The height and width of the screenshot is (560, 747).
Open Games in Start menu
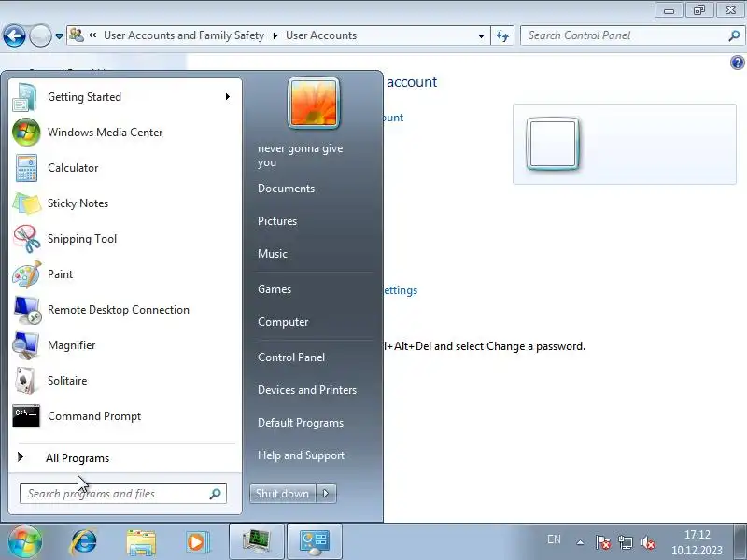[x=275, y=289]
